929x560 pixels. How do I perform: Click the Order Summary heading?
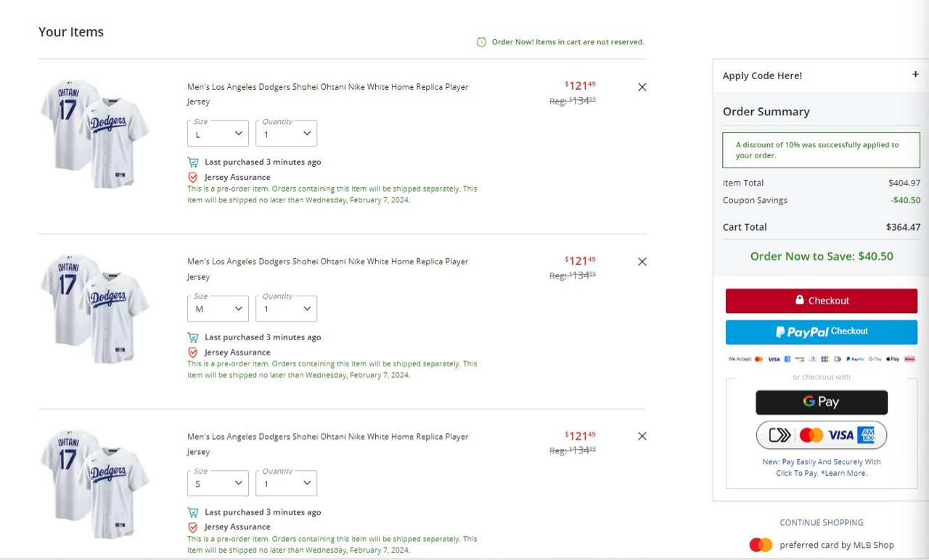click(766, 112)
